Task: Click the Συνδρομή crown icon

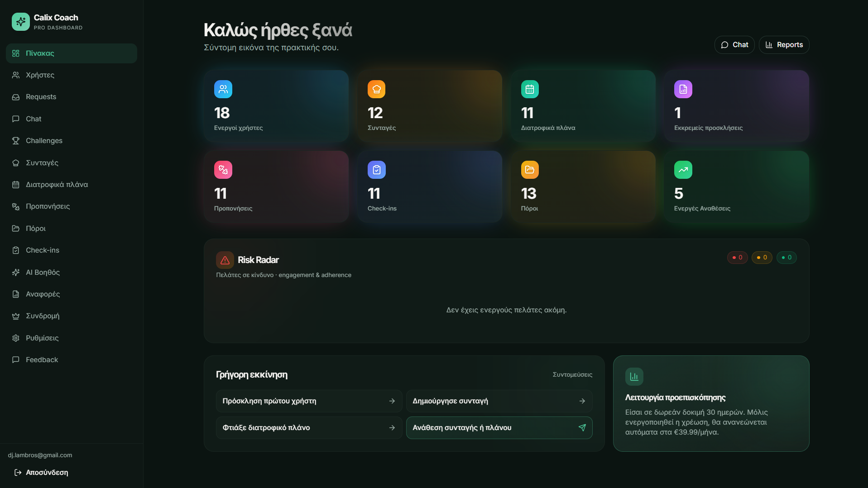Action: (16, 316)
